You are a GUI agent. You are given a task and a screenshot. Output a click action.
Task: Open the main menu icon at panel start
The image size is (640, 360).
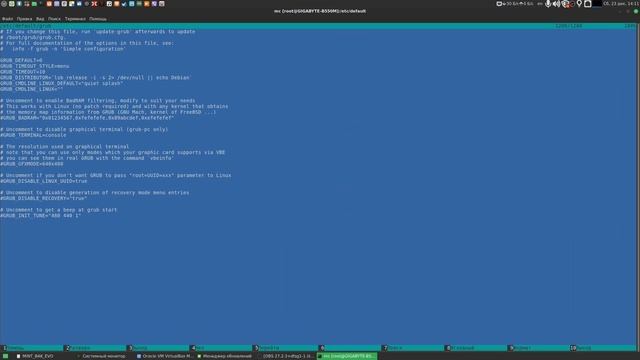coord(4,4)
